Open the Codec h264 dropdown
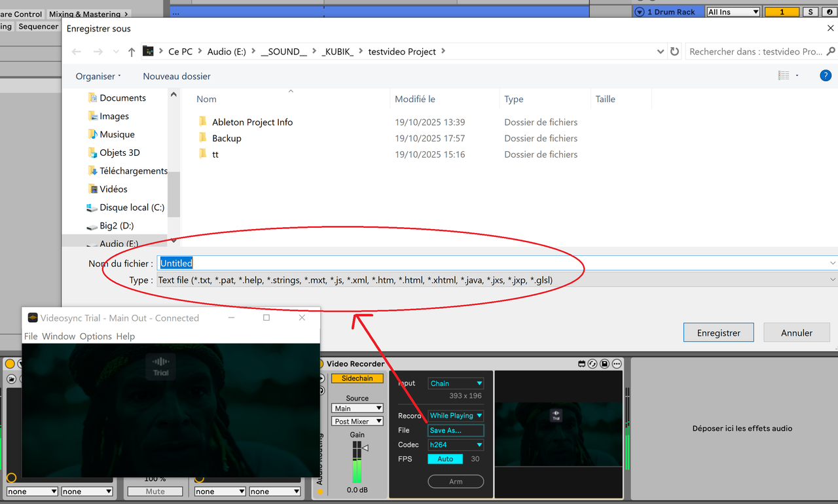838x504 pixels. (x=456, y=445)
